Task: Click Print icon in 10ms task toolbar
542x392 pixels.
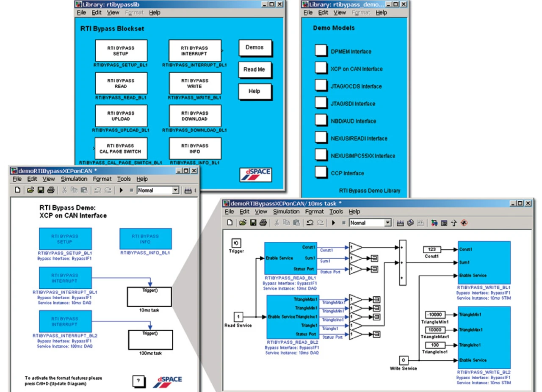Action: pyautogui.click(x=263, y=223)
